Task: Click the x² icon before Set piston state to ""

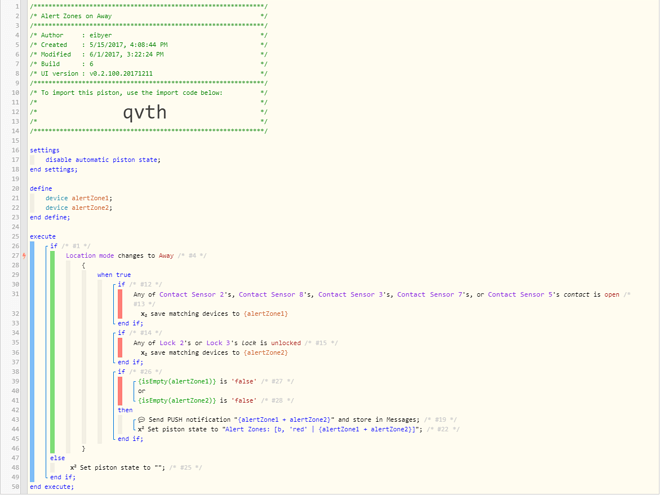Action: [x=73, y=468]
